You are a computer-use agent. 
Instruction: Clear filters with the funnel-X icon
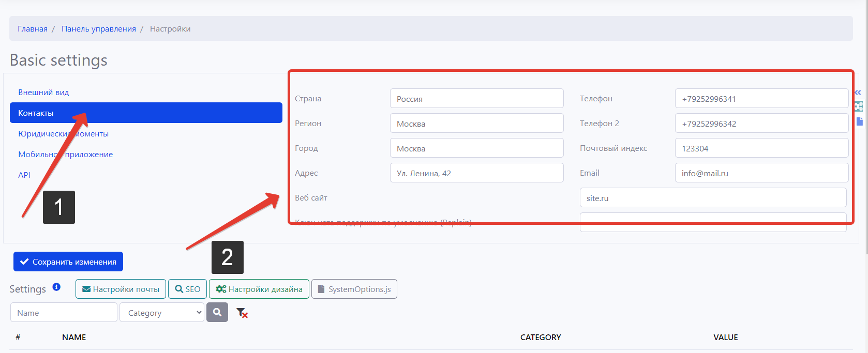[242, 313]
